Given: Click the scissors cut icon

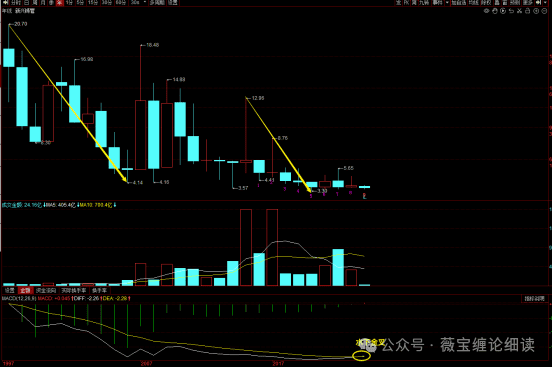Looking at the screenshot, I should [x=519, y=11].
